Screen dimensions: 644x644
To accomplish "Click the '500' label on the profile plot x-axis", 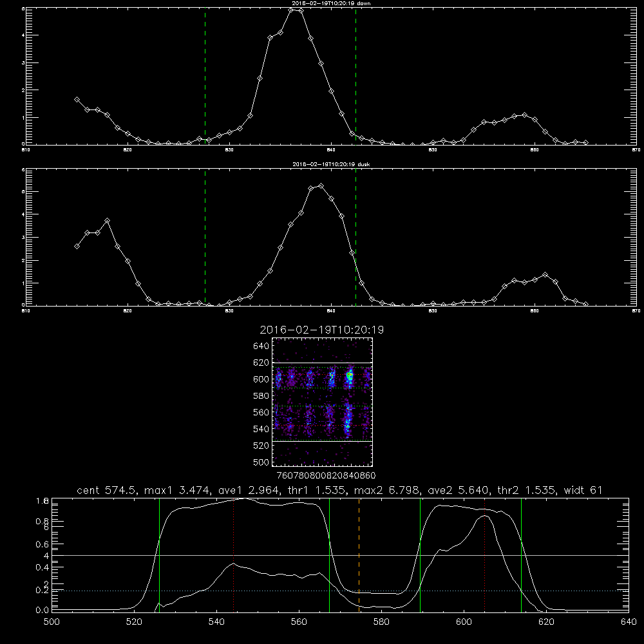I will [52, 622].
